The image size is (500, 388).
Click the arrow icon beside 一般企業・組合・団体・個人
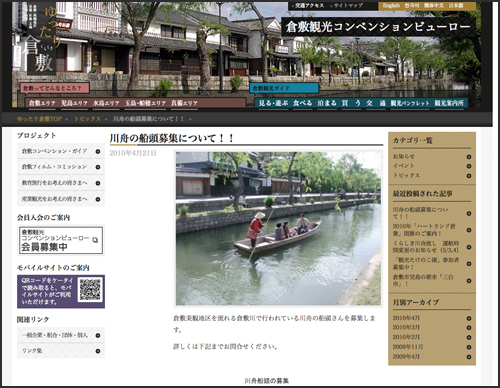click(x=98, y=335)
